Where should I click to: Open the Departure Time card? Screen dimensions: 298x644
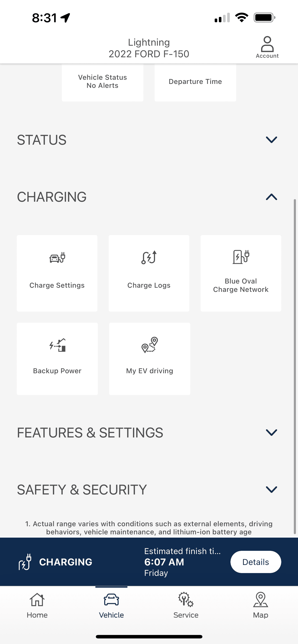click(x=195, y=82)
